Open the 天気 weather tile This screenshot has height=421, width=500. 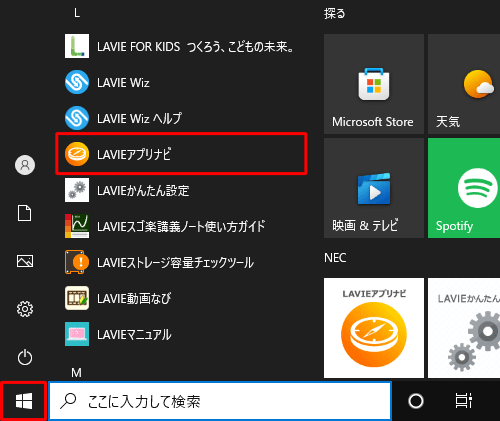pyautogui.click(x=464, y=84)
